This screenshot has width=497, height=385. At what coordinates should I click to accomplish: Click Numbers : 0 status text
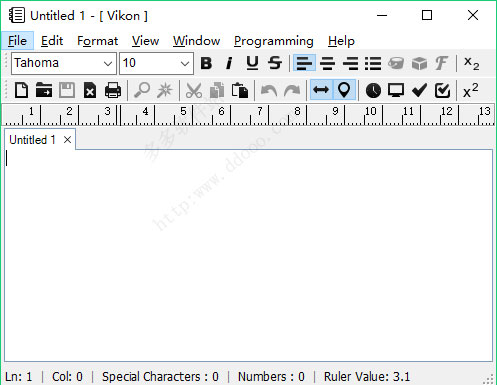(271, 377)
